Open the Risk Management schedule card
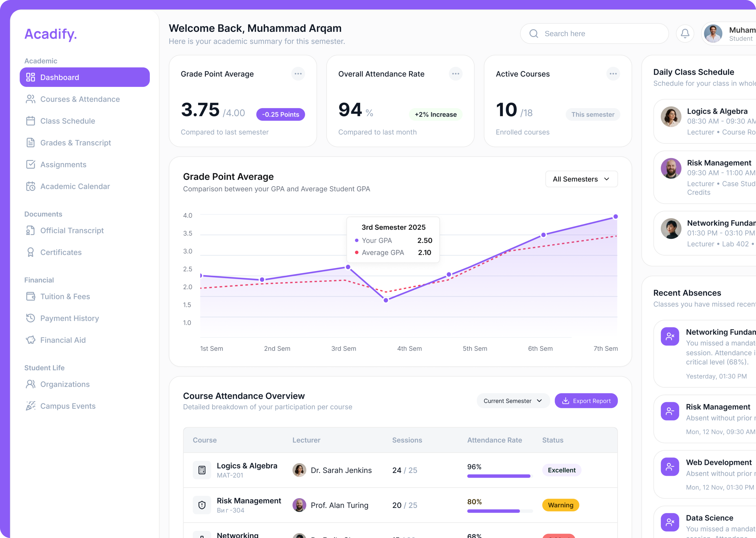This screenshot has height=538, width=756. 705,177
